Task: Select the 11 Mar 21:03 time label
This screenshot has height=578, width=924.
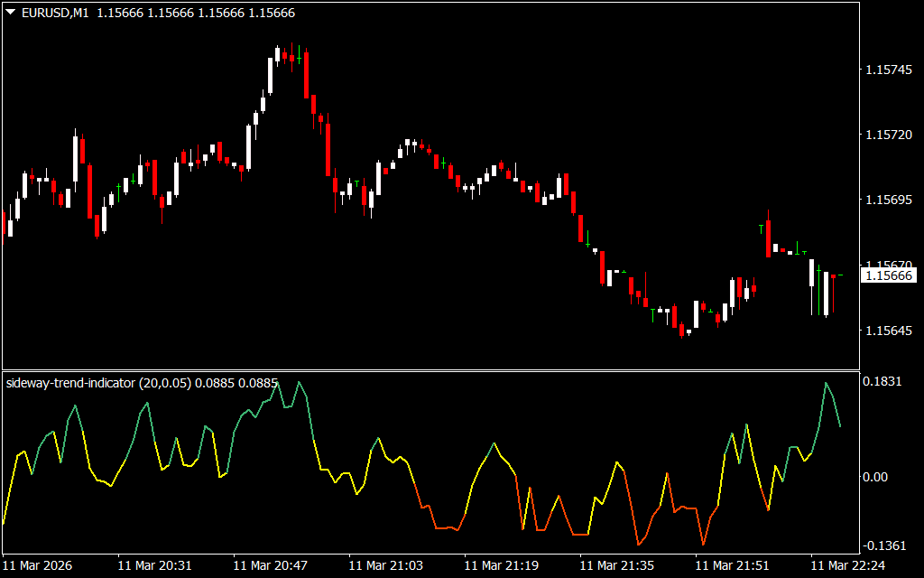Action: 385,565
